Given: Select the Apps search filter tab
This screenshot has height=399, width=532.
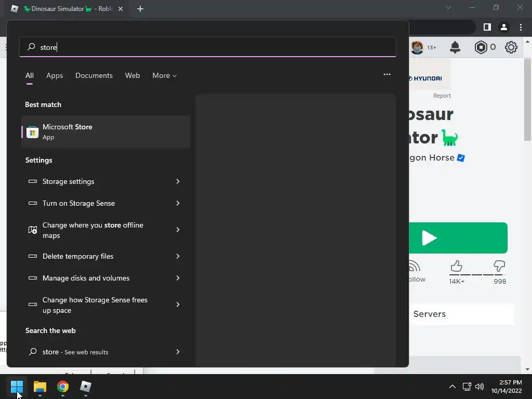Looking at the screenshot, I should coord(55,75).
